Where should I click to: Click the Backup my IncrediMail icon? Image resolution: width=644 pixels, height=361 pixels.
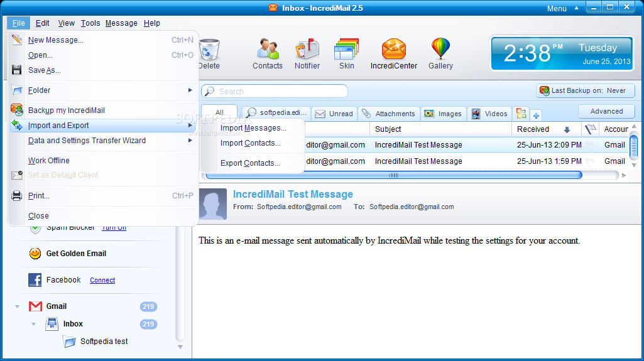(17, 110)
